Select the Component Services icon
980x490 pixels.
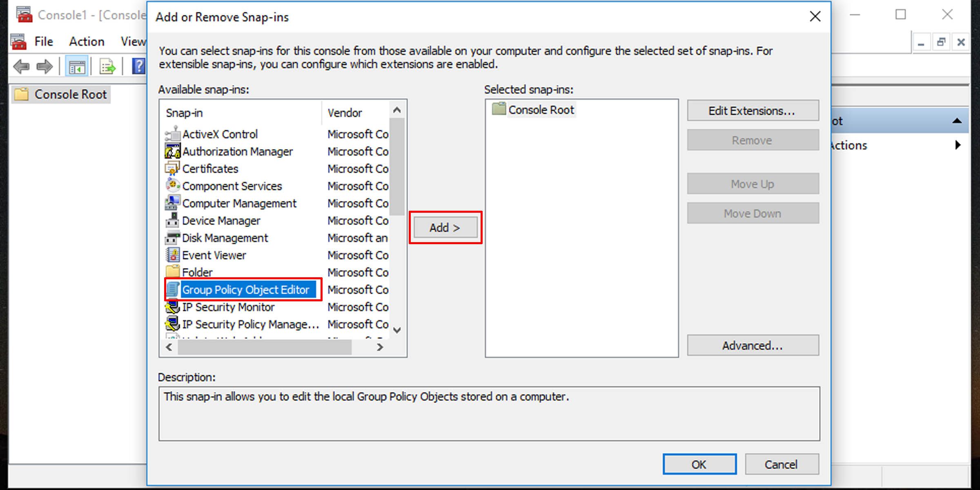(x=172, y=186)
